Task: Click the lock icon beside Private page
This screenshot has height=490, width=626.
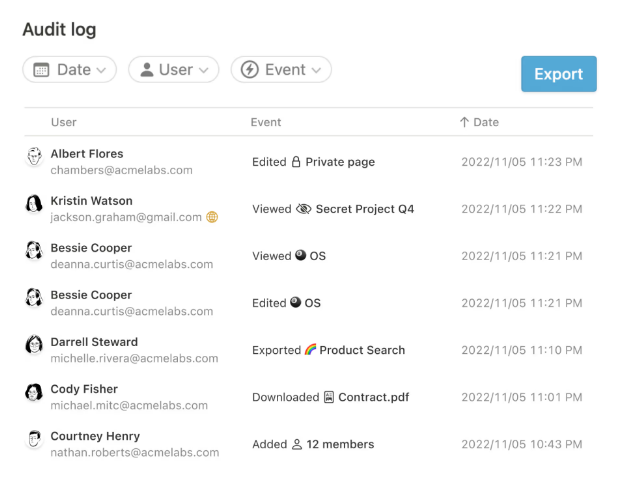Action: [x=296, y=162]
